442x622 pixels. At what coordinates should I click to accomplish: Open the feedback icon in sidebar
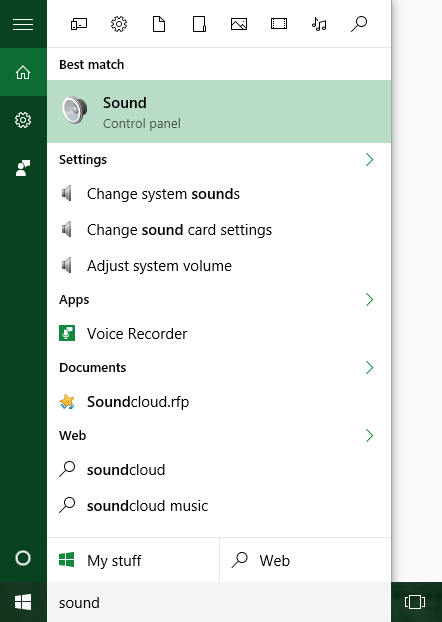coord(23,168)
